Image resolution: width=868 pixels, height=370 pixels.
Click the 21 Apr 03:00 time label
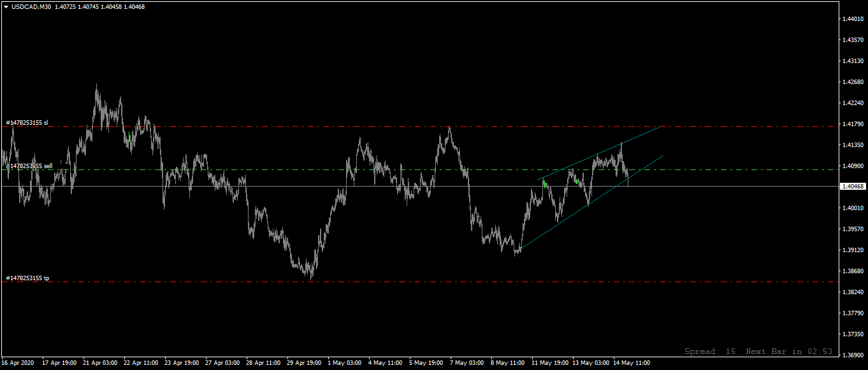pyautogui.click(x=99, y=363)
